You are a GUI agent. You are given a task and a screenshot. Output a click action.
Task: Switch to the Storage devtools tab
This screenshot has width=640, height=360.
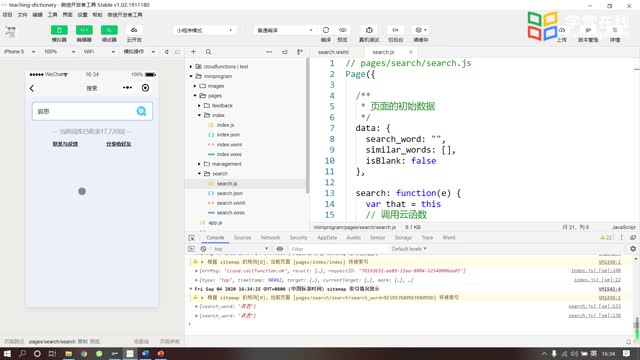[x=403, y=238]
